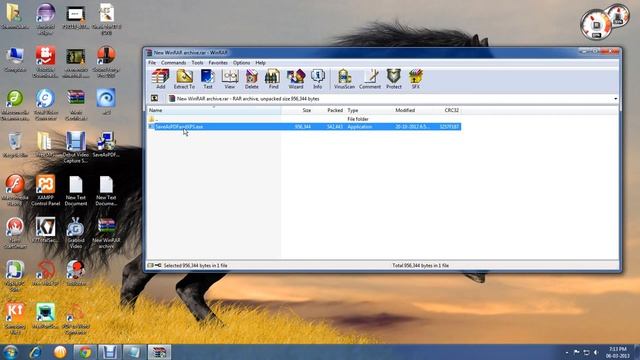640x360 pixels.
Task: Open the View file tool
Action: (230, 79)
